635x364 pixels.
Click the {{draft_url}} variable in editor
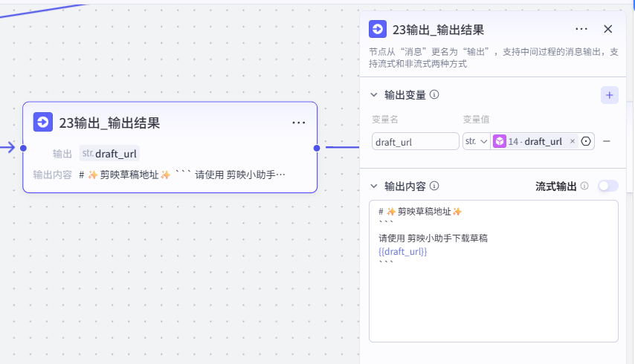tap(402, 252)
